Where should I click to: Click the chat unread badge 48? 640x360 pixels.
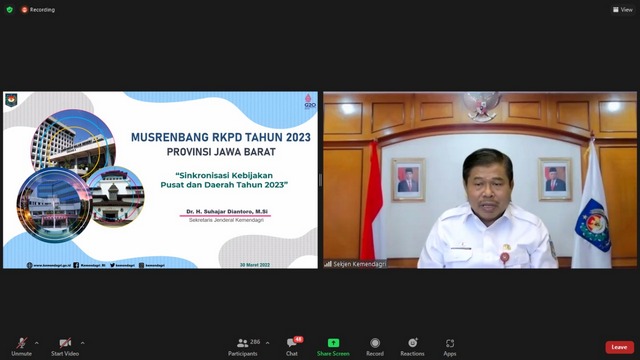click(298, 340)
